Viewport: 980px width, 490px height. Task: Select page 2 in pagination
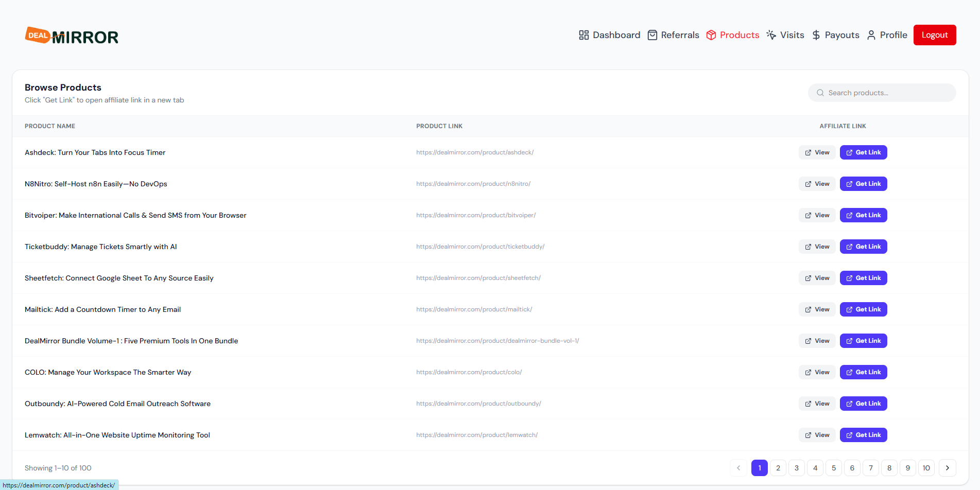[778, 468]
